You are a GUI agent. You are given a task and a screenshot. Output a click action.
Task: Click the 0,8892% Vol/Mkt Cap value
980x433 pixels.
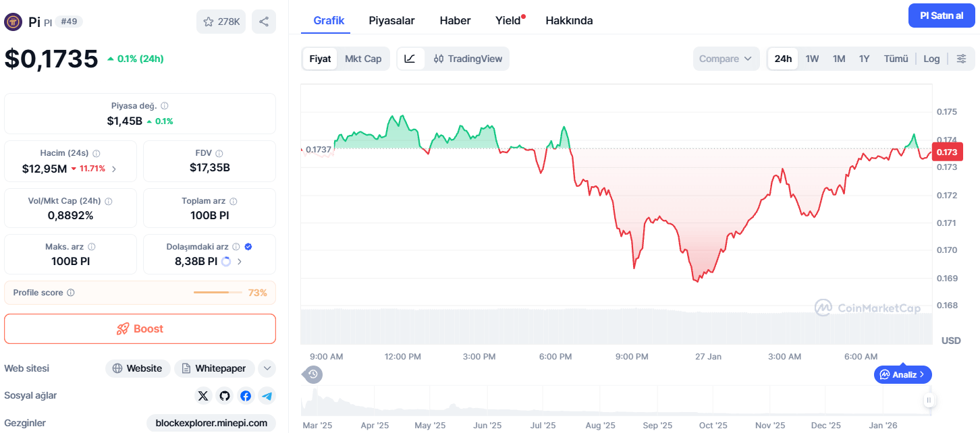click(x=70, y=215)
